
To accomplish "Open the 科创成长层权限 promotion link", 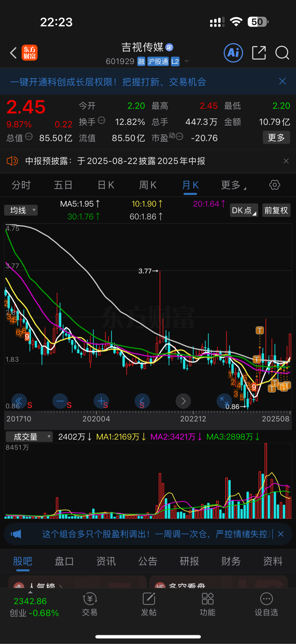I will click(x=108, y=82).
